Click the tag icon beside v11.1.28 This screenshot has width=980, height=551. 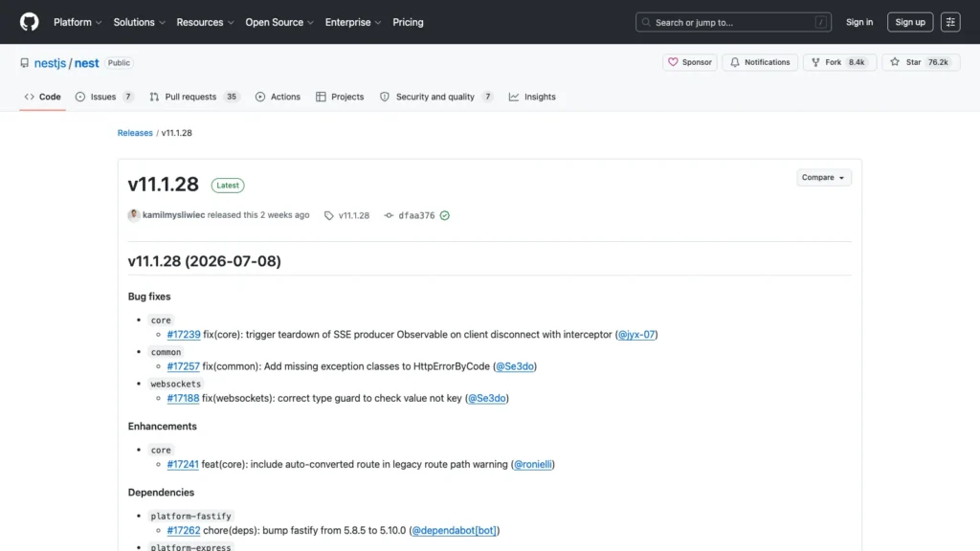(x=329, y=215)
